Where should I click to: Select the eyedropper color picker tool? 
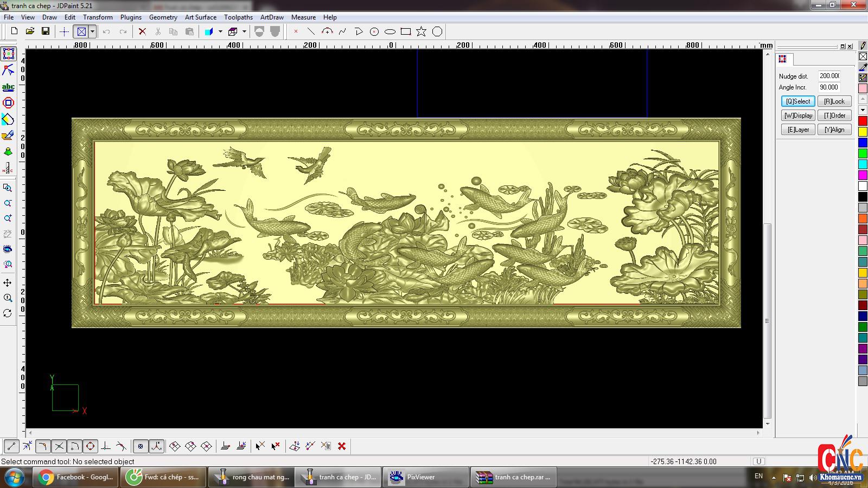863,67
